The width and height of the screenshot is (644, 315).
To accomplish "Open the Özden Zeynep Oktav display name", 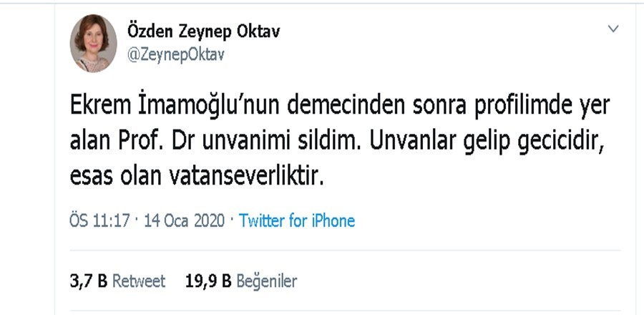I will click(x=204, y=31).
